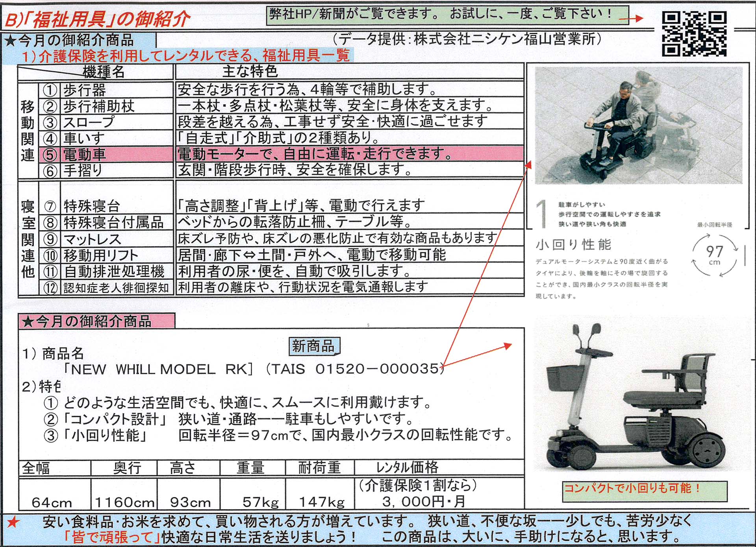The height and width of the screenshot is (547, 756).
Task: Click the 今月の御紹介商品 pink header
Action: pyautogui.click(x=96, y=321)
